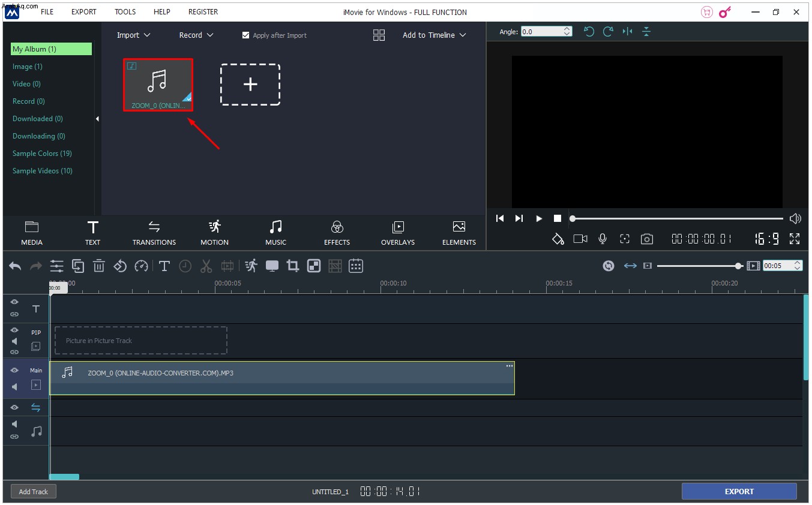Click the focus frame icon under preview
This screenshot has height=505, width=812.
coord(625,239)
